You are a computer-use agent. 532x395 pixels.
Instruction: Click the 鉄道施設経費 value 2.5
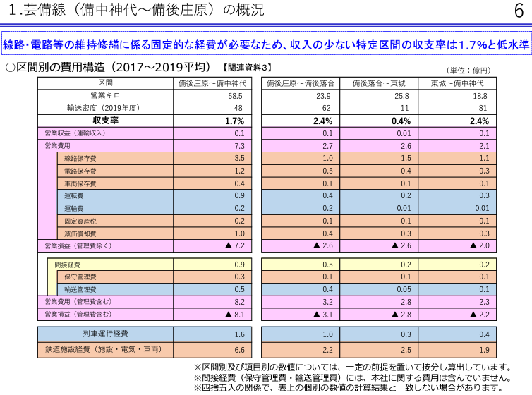pyautogui.click(x=406, y=350)
